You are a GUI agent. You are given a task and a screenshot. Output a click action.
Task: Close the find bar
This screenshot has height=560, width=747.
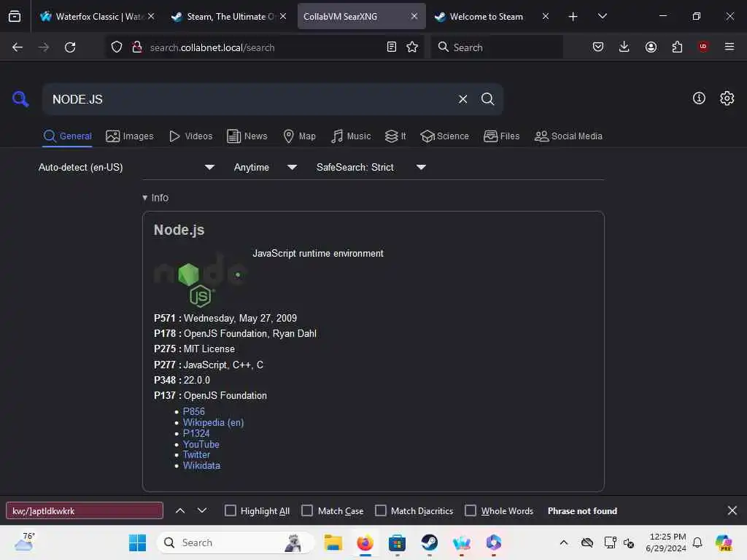point(732,511)
